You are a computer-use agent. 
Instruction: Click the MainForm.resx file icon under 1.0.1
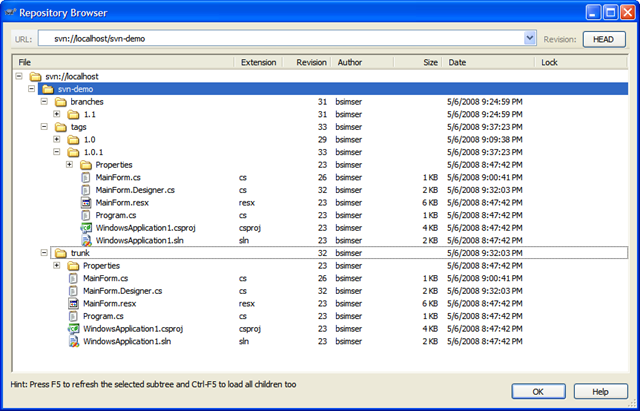point(86,202)
